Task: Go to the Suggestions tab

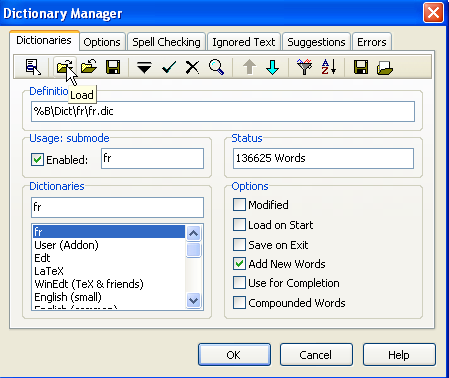Action: (x=316, y=42)
